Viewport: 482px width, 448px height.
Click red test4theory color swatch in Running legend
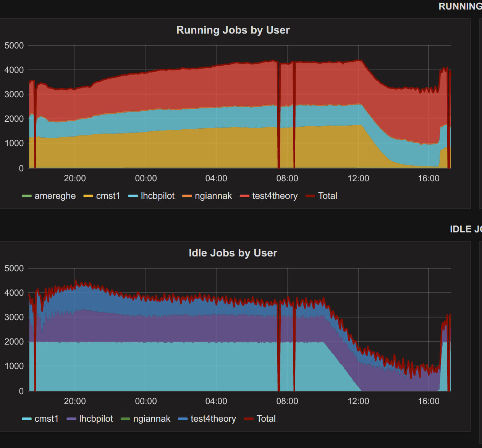(244, 196)
